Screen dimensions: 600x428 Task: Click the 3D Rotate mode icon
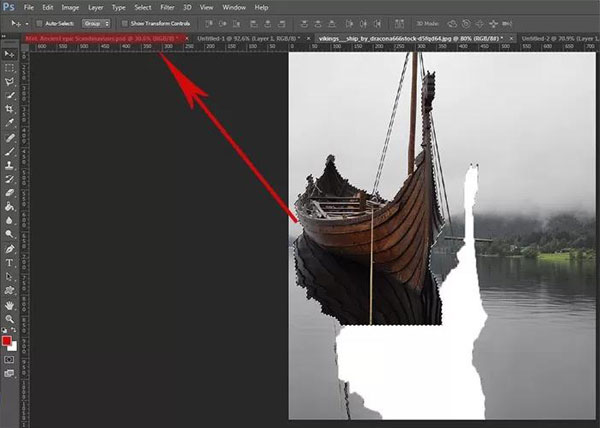click(452, 24)
